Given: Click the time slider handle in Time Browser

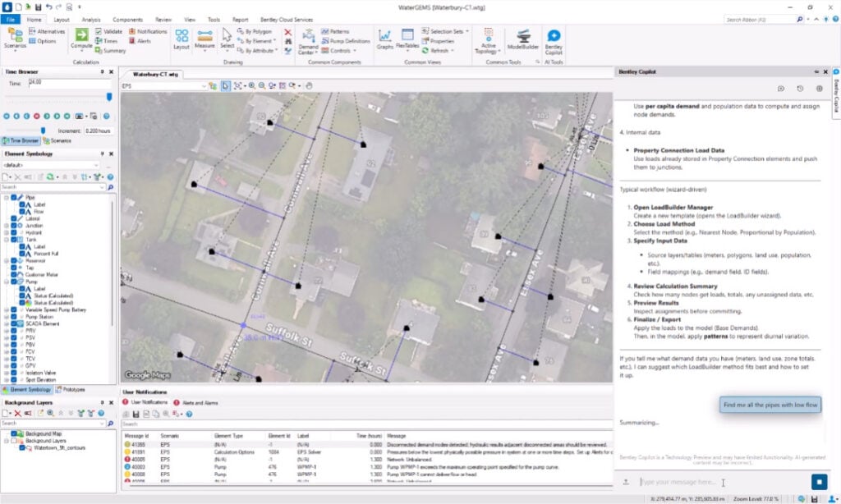Looking at the screenshot, I should tap(109, 97).
